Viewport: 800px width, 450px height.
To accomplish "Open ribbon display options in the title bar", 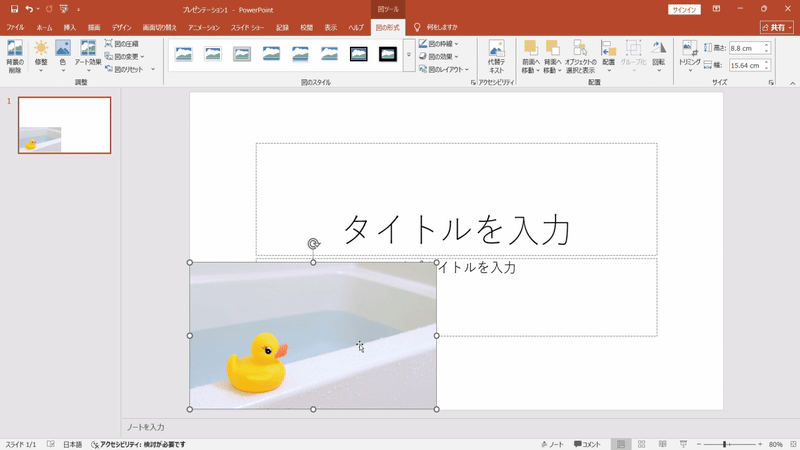I will coord(716,9).
